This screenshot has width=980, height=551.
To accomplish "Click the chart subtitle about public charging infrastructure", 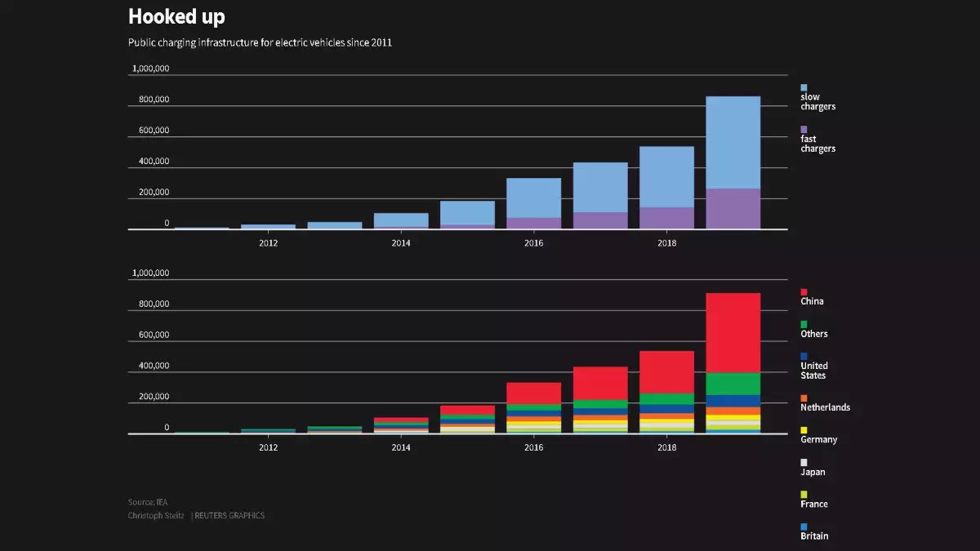I will pos(260,42).
